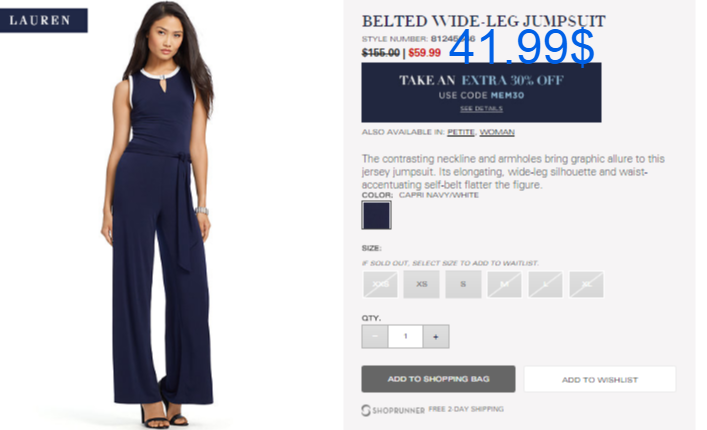Choose the Capri Navy/White color swatch

pyautogui.click(x=376, y=215)
